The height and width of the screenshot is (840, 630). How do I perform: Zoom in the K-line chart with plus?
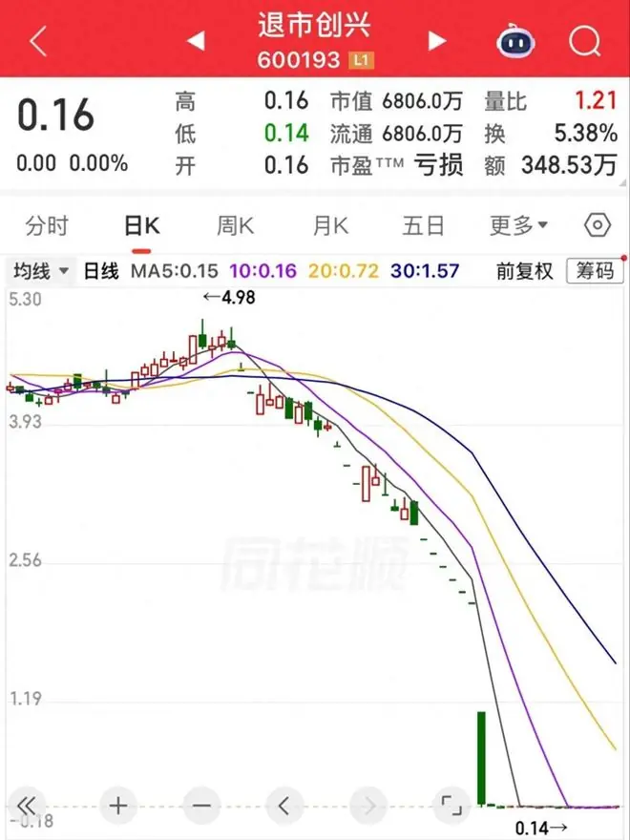pyautogui.click(x=118, y=806)
